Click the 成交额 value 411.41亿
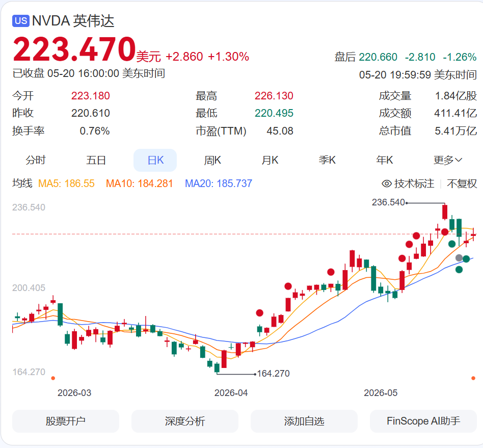483x448 pixels. pos(455,113)
